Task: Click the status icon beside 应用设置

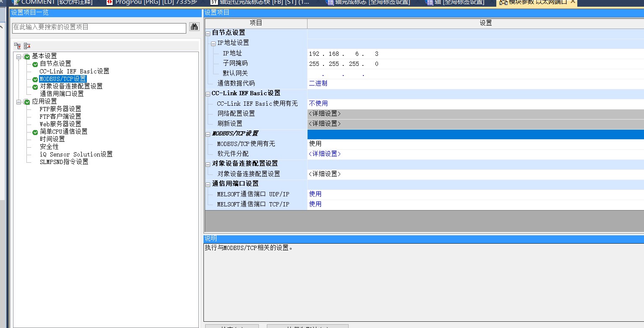Action: click(x=27, y=102)
